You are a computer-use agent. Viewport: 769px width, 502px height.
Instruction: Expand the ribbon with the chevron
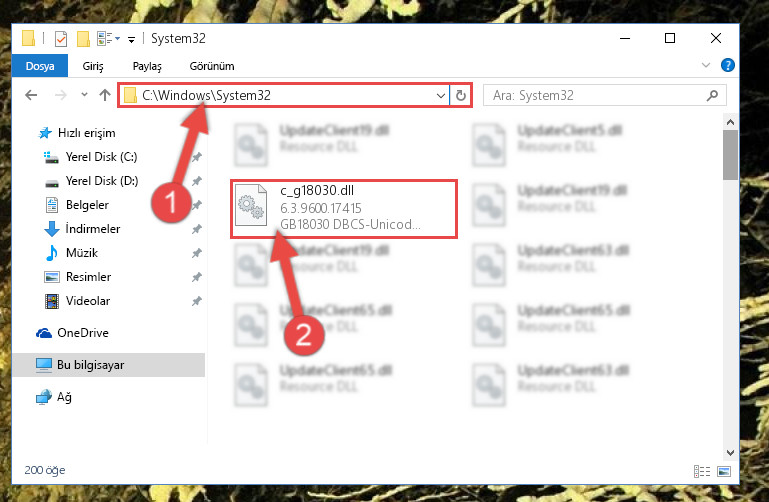tap(706, 65)
